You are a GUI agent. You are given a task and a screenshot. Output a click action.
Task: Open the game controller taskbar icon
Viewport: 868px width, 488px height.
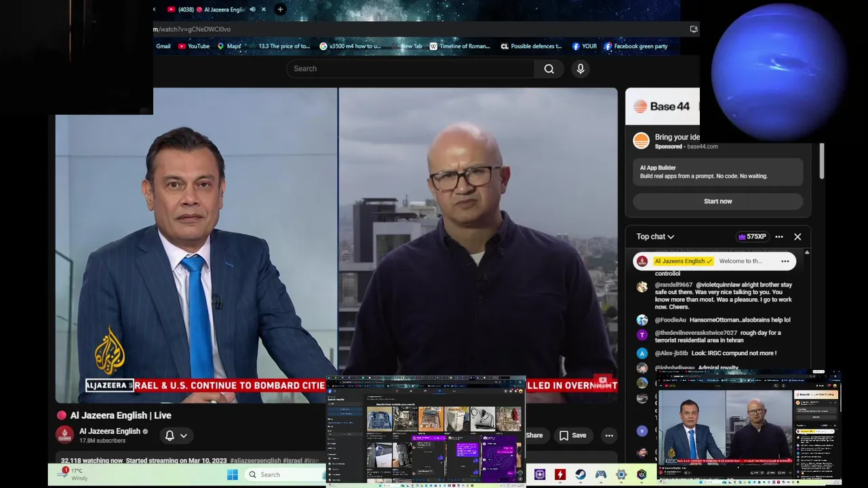601,474
